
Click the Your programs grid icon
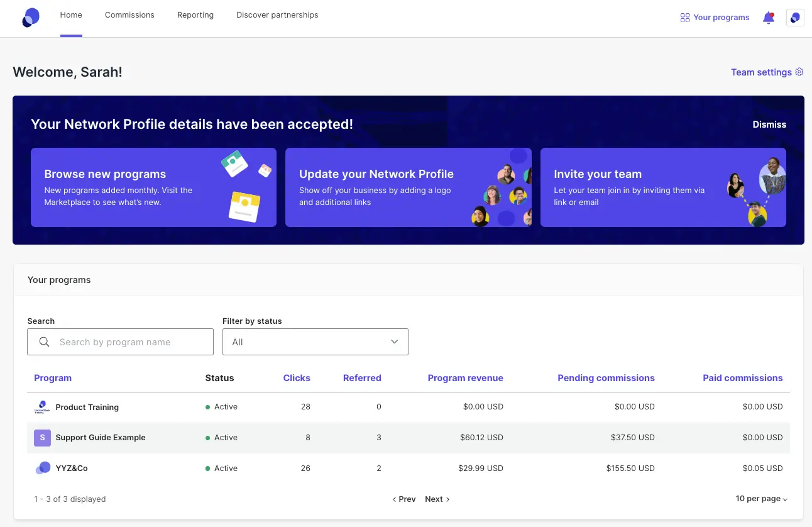(685, 18)
